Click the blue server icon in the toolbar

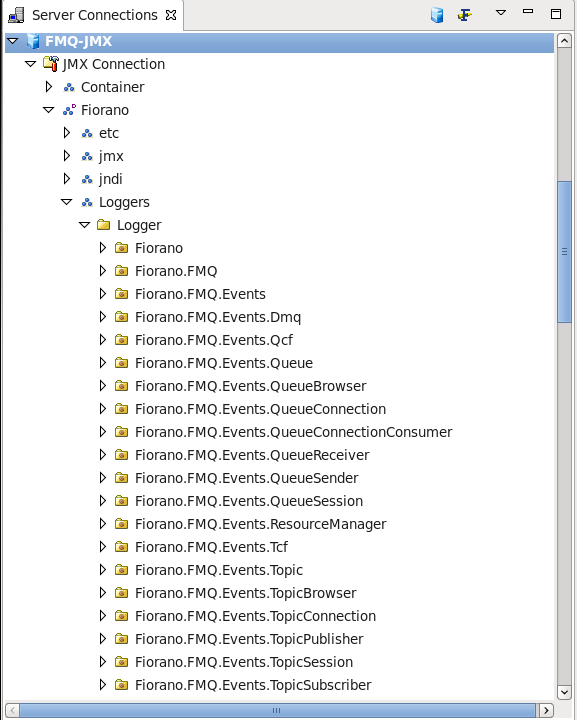(x=437, y=15)
